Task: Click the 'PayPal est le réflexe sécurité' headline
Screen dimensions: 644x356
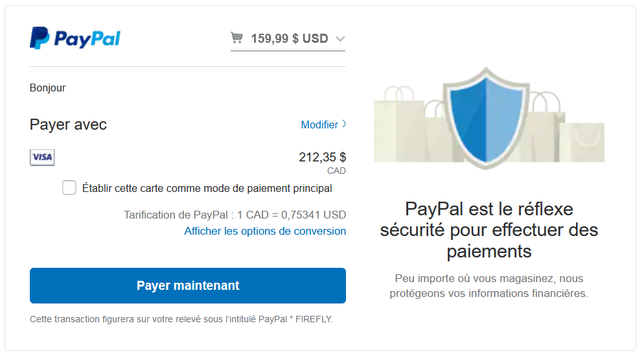Action: [489, 230]
